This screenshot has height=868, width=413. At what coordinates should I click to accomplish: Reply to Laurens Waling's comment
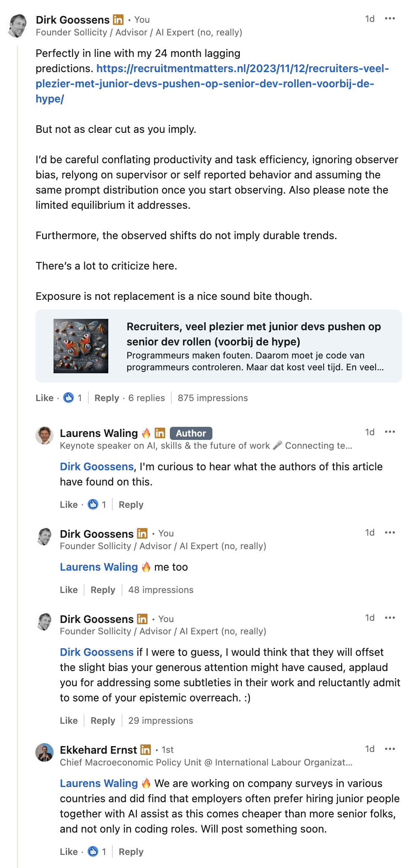pos(131,504)
